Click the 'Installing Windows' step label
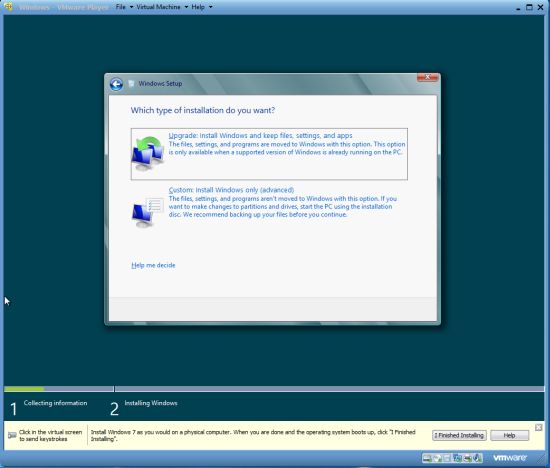550x468 pixels. 151,403
